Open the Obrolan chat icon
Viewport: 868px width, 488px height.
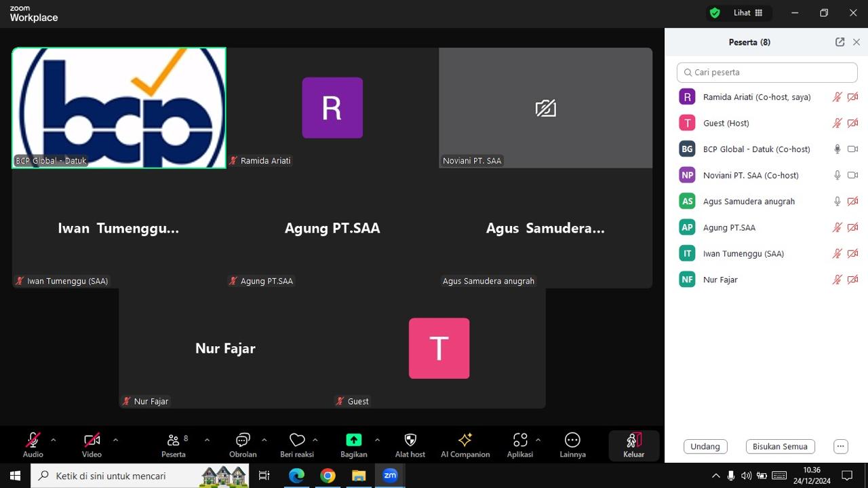243,440
